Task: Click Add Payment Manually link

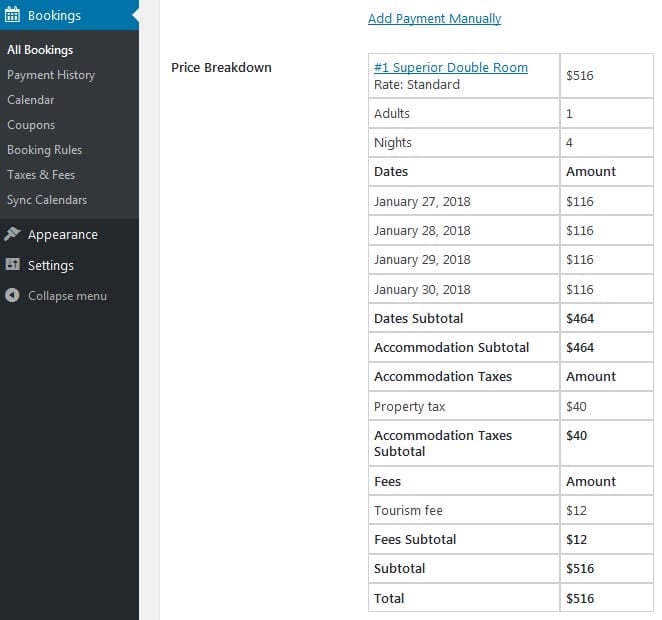Action: tap(434, 19)
